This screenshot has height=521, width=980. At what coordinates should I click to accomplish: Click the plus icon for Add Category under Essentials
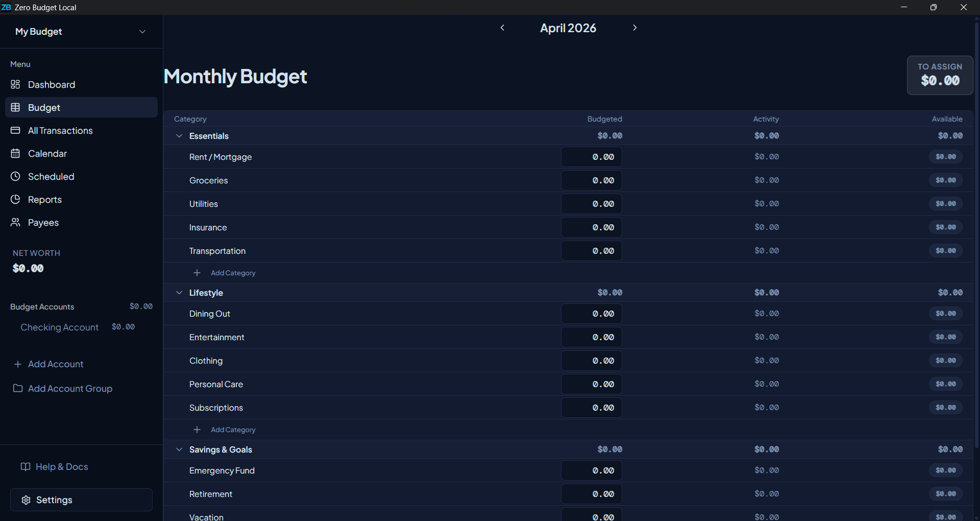197,272
